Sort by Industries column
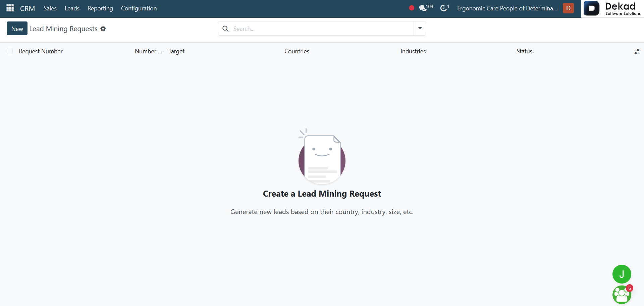Viewport: 644px width, 306px height. click(x=413, y=51)
